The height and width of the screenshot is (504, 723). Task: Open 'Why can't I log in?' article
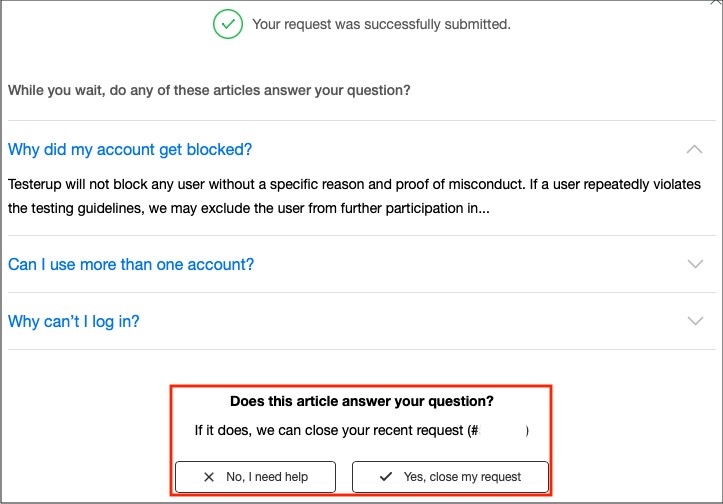coord(74,321)
